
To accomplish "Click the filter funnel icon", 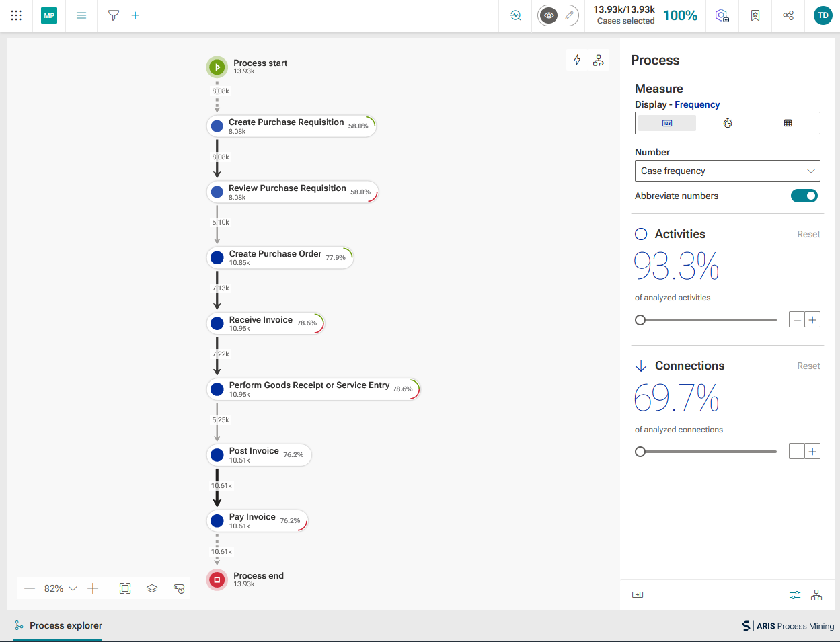I will pos(114,15).
